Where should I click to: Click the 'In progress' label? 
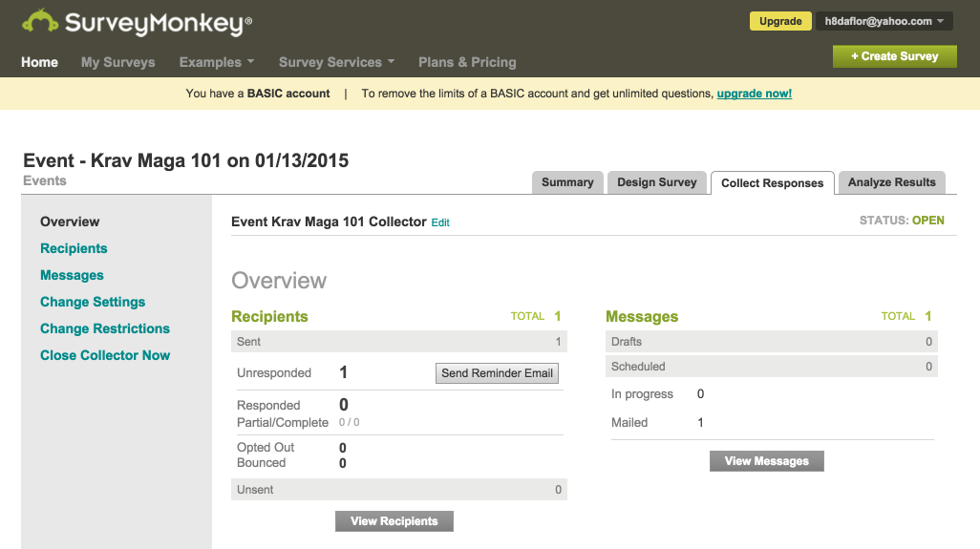point(642,394)
